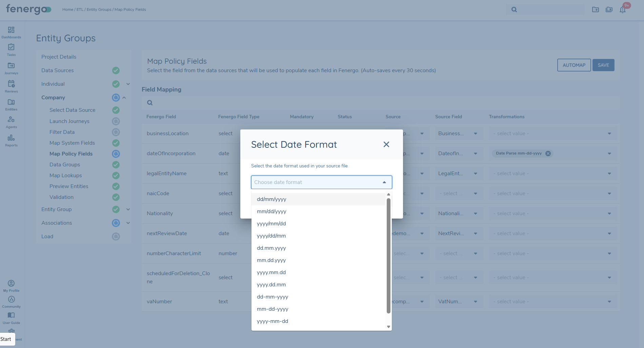Open Dashboards from the sidebar
This screenshot has width=644, height=348.
click(11, 32)
